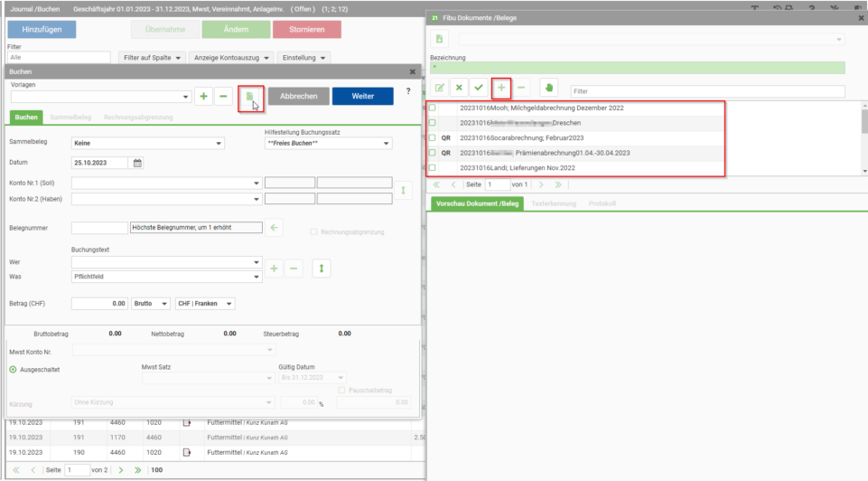The image size is (868, 481).
Task: Switch to the Sammelbeleg tab
Action: click(70, 118)
